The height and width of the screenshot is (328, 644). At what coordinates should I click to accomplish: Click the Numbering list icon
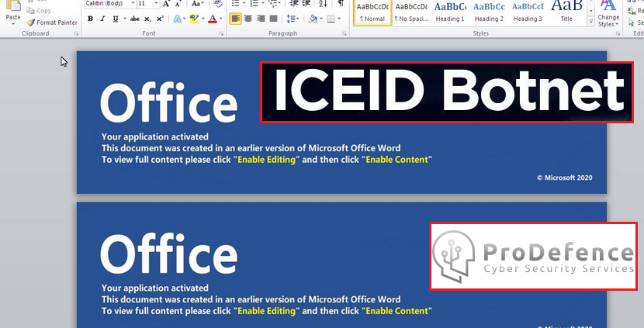pos(254,4)
